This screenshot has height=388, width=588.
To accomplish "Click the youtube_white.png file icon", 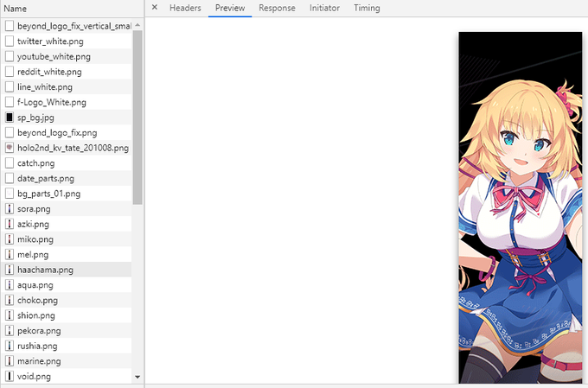I will (x=10, y=57).
